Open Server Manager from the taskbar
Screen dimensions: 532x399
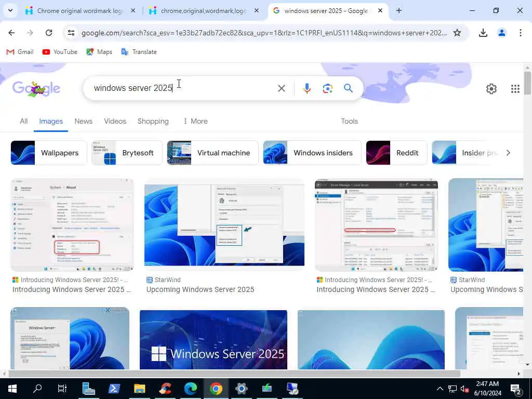pyautogui.click(x=88, y=389)
